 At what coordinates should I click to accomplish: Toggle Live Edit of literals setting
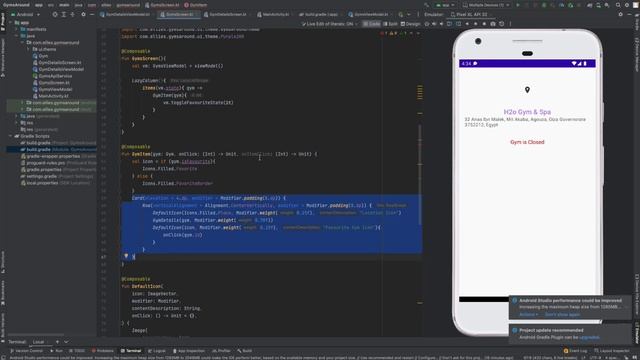point(328,24)
